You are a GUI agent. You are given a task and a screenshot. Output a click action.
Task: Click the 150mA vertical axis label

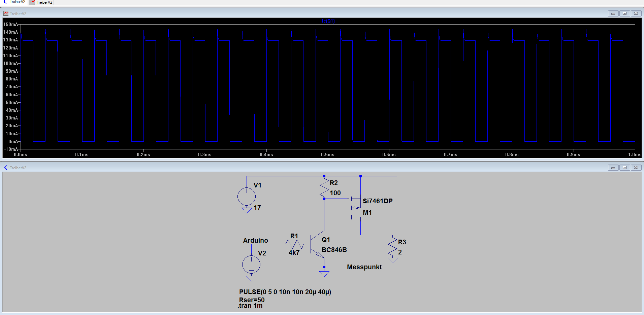(x=10, y=24)
